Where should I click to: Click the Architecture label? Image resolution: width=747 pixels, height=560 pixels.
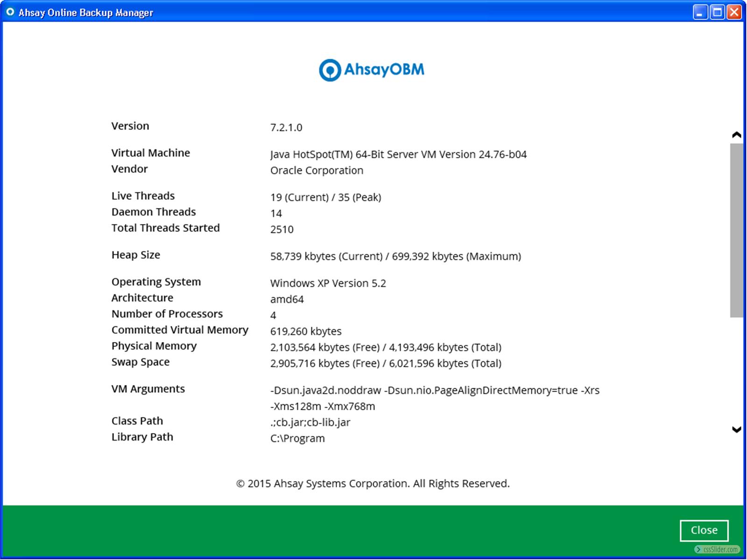pos(142,298)
